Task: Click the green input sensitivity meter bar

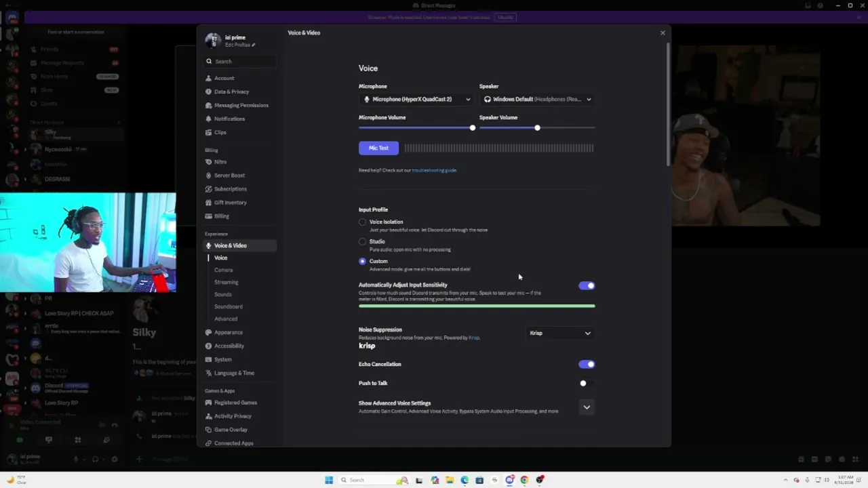Action: [x=477, y=306]
